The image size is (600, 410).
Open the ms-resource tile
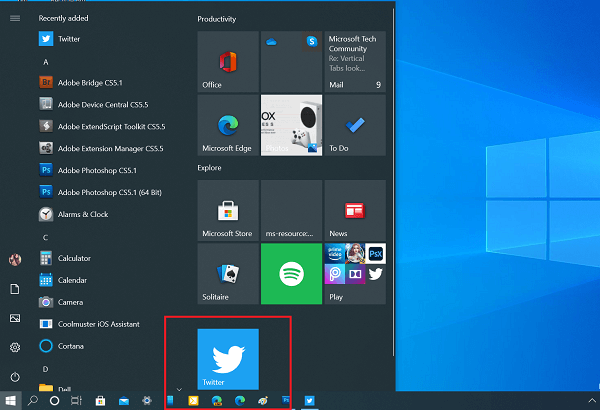click(x=292, y=210)
